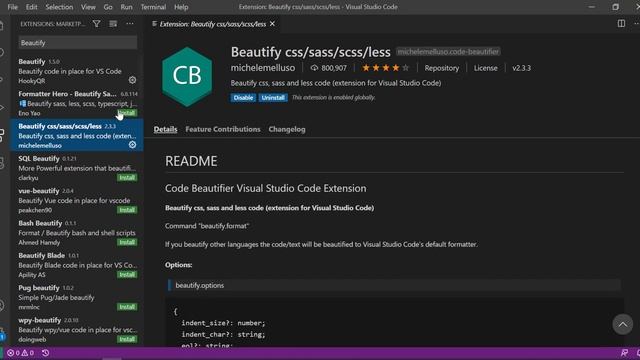Click publisher name michelemelluso in header
The image size is (640, 360).
coord(263,68)
